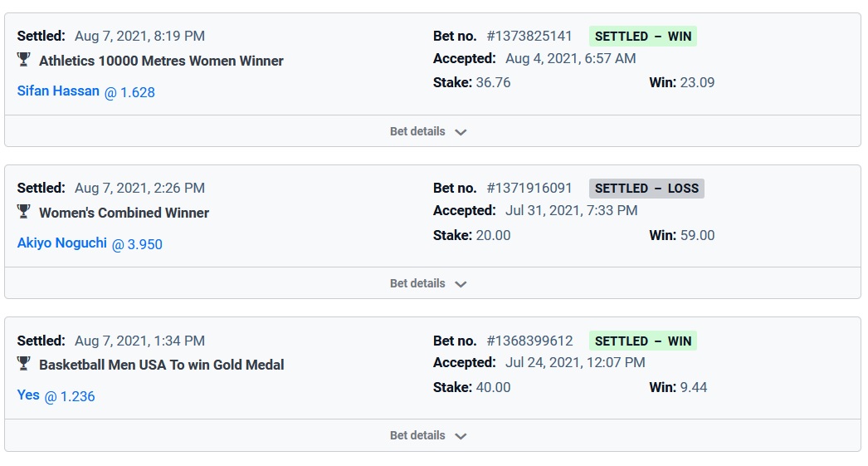
Task: Open Akiyo Noguchi selection link
Action: pos(62,243)
